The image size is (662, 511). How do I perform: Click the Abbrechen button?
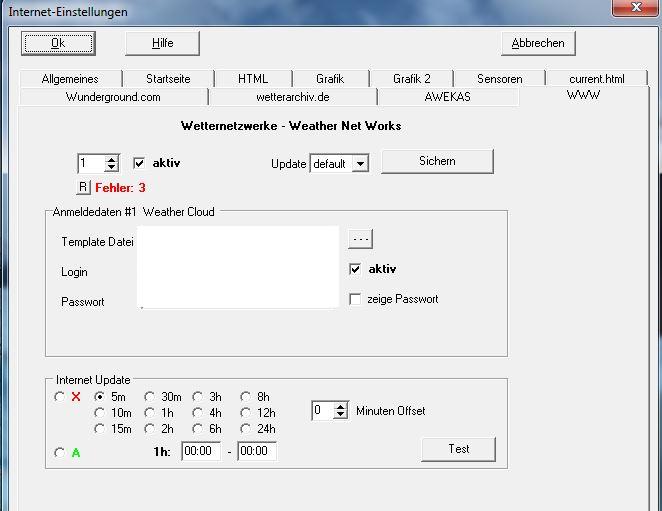pos(538,43)
